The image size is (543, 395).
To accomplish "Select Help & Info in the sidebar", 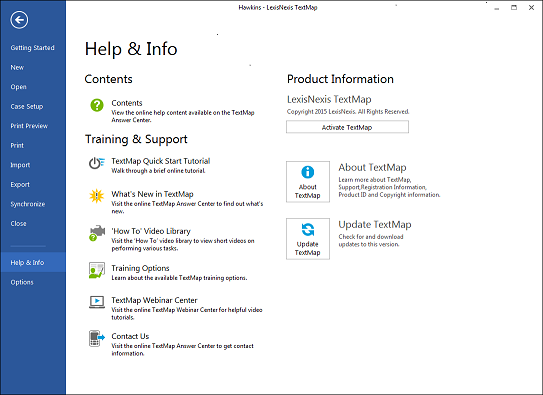I will pos(33,262).
